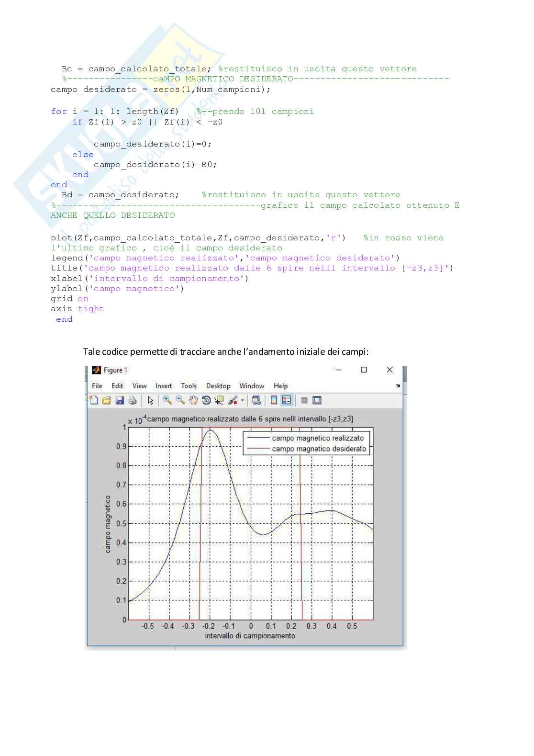Click the Open File folder icon
The height and width of the screenshot is (756, 534).
coord(106,400)
